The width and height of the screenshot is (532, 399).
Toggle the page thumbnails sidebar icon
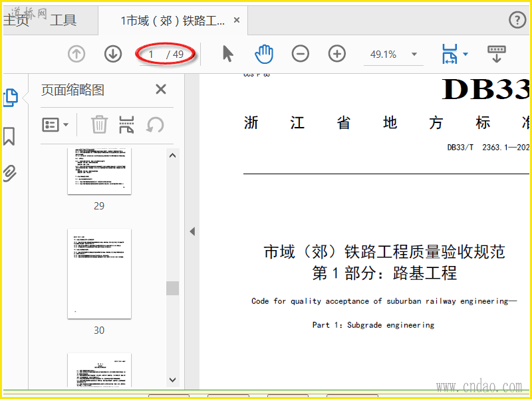pos(10,97)
